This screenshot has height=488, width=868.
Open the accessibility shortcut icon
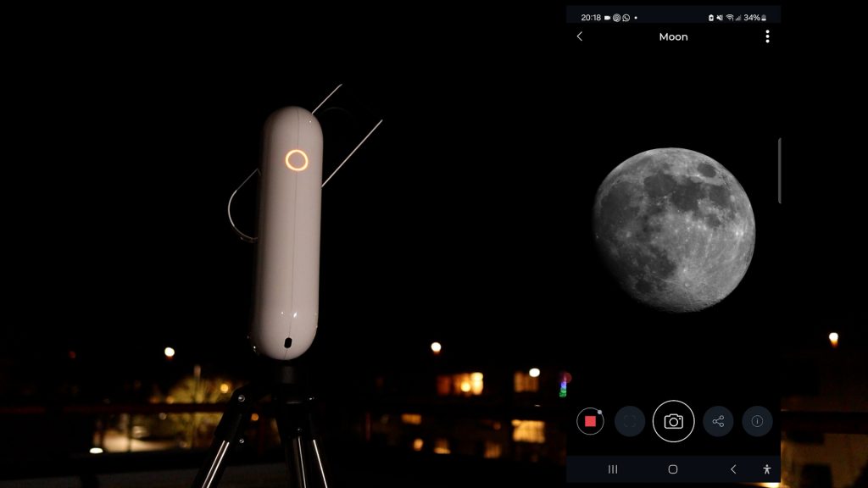(x=766, y=469)
